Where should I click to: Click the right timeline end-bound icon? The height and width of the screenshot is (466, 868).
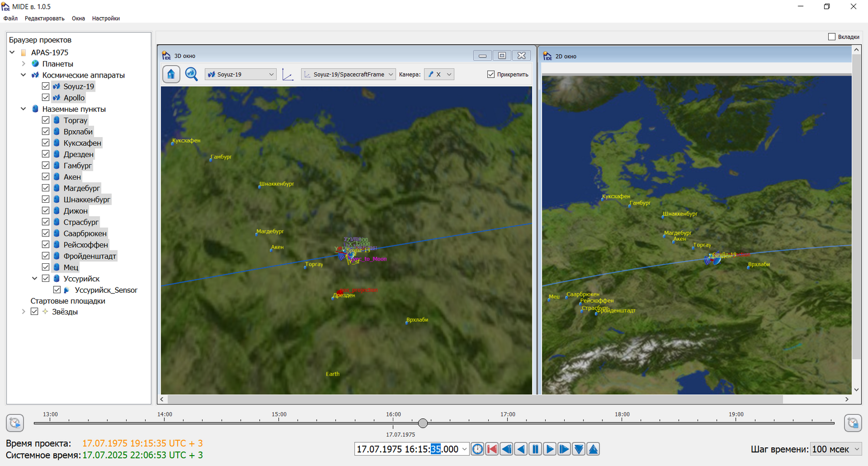(x=853, y=423)
